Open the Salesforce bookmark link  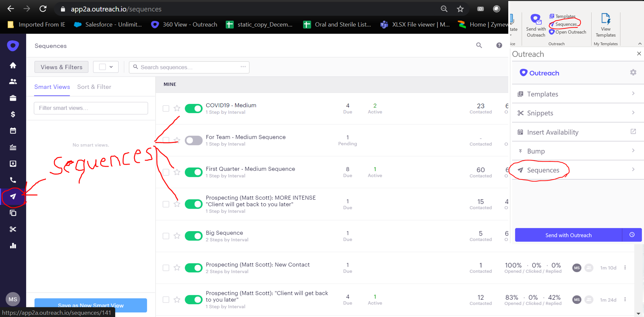pos(108,24)
